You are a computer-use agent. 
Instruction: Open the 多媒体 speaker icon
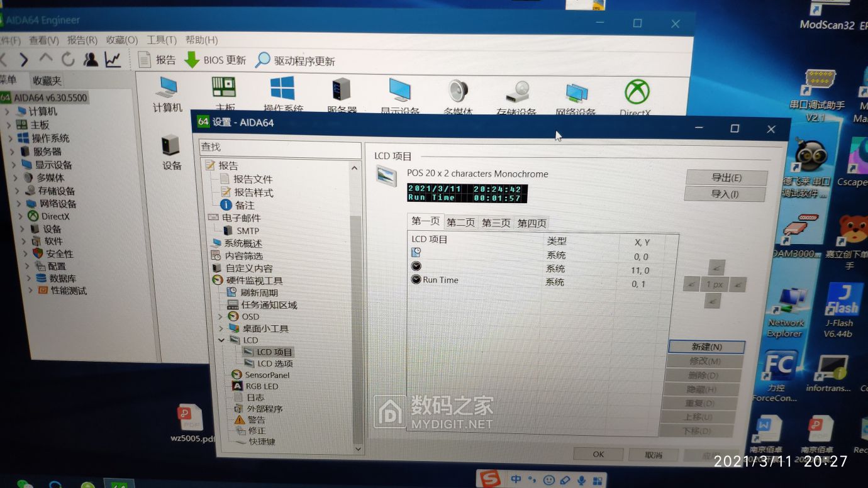(x=458, y=91)
